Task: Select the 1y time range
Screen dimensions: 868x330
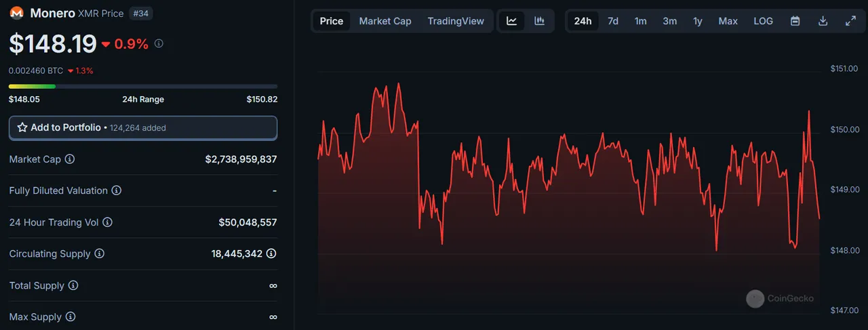Action: point(698,21)
